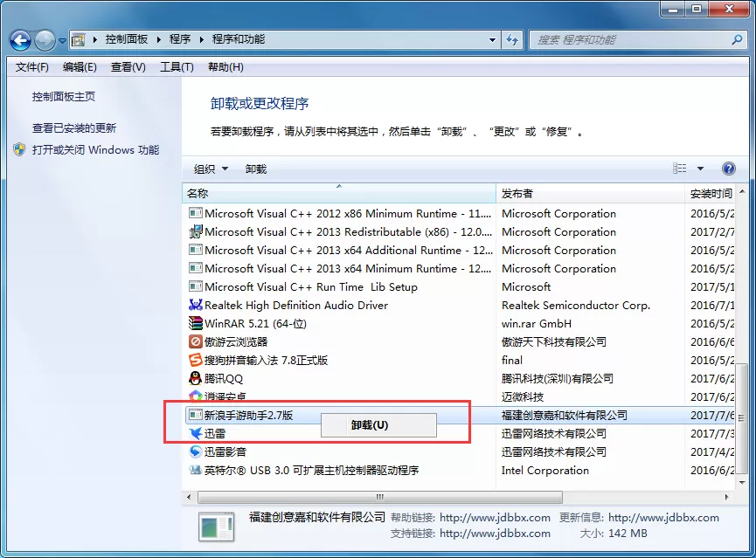The width and height of the screenshot is (756, 558).
Task: Select Visual C++ 2012 x86 Minimum Runtime icon
Action: pos(195,213)
